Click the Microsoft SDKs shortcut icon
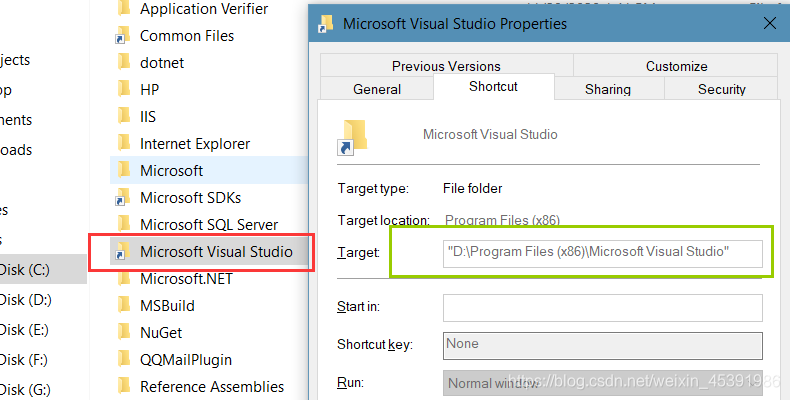The width and height of the screenshot is (790, 400). pos(123,197)
